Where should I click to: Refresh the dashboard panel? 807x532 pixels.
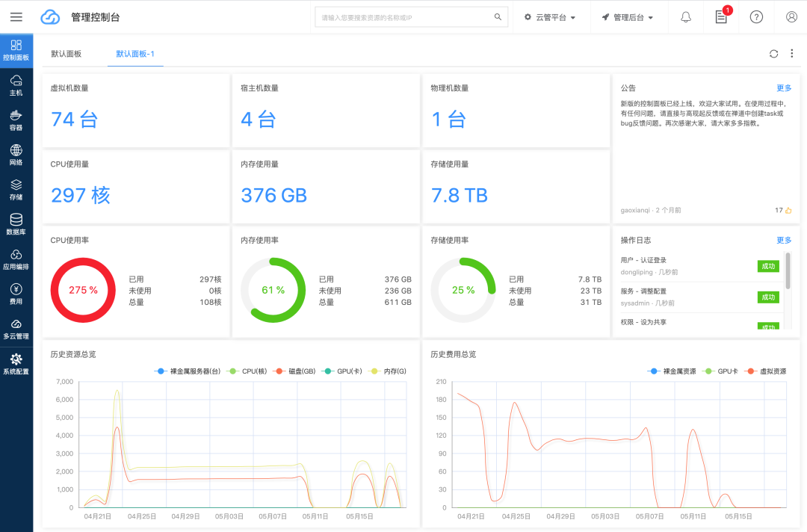(773, 54)
